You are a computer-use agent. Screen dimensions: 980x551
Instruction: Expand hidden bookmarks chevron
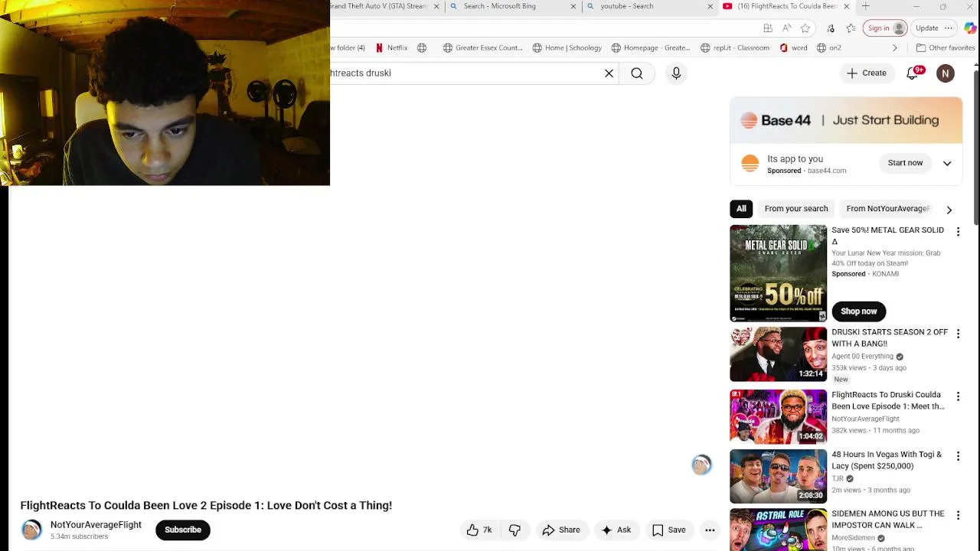pos(894,47)
